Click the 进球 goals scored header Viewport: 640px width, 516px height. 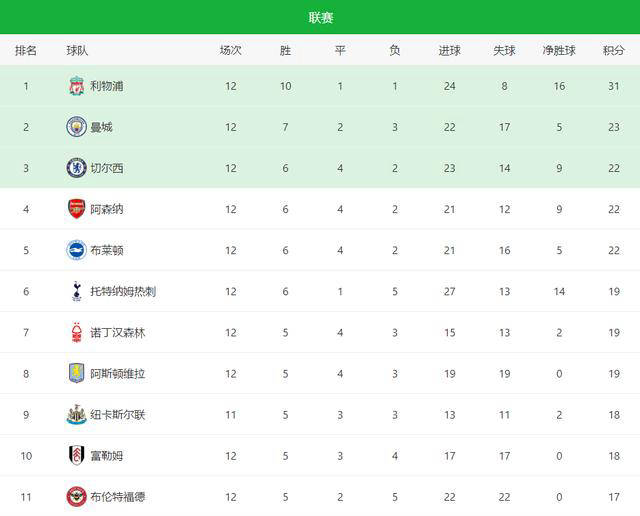[x=449, y=50]
